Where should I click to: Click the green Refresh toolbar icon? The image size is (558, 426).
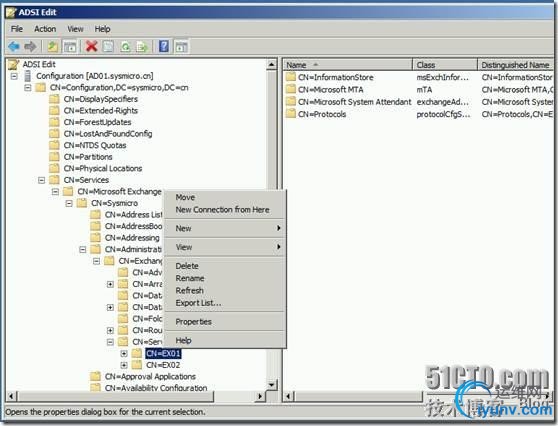pos(125,47)
